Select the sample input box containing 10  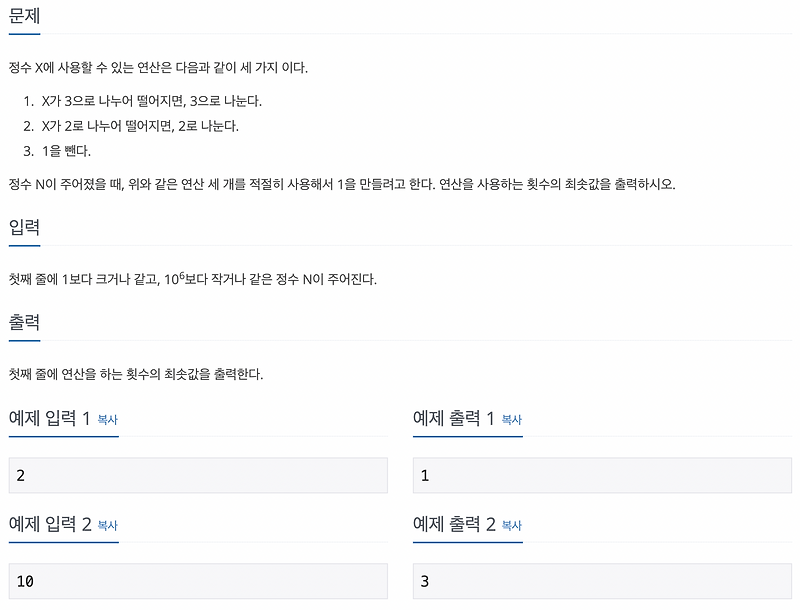click(x=200, y=581)
